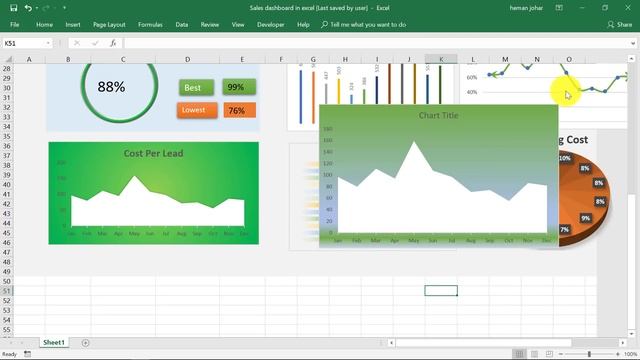Click the selected cell K51
This screenshot has height=360, width=640.
(441, 291)
